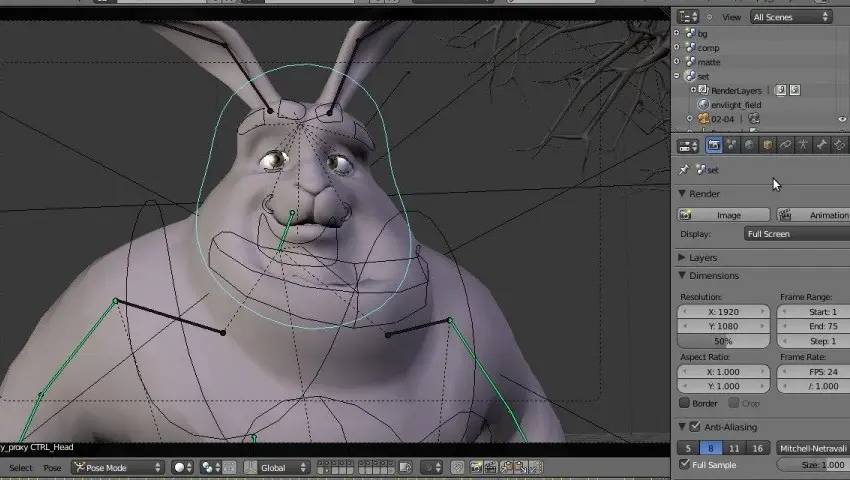Image resolution: width=850 pixels, height=480 pixels.
Task: Enable the Border checkbox
Action: (685, 403)
